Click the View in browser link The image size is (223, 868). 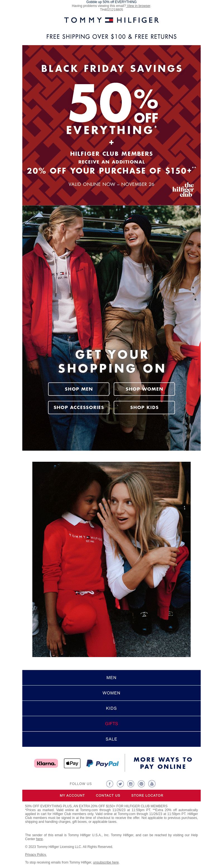coord(139,6)
